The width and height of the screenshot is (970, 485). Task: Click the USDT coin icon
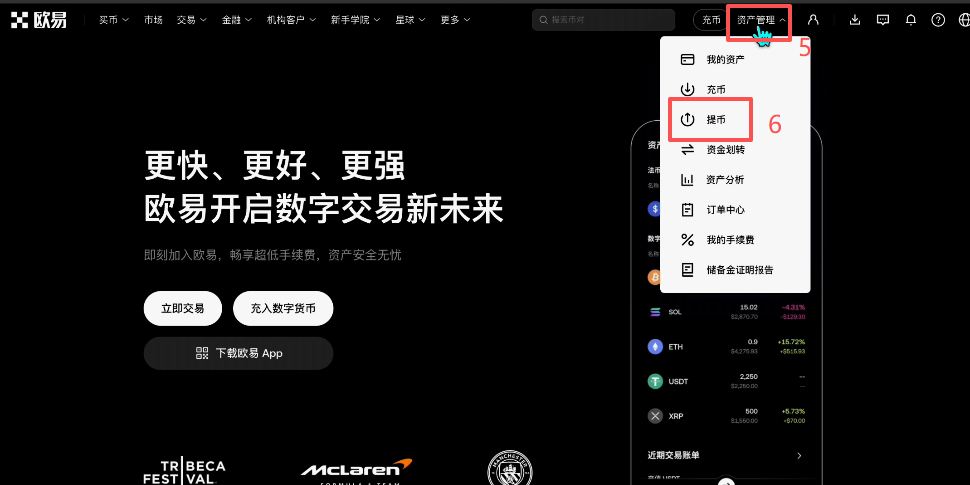655,381
